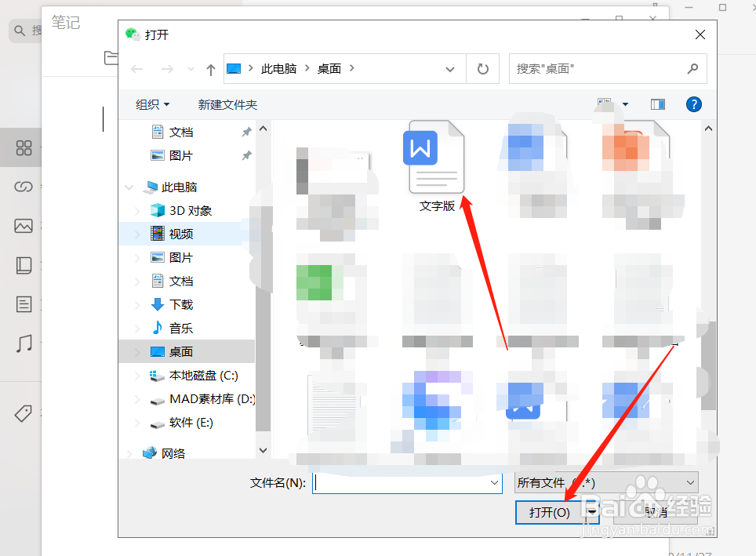Collapse the 此电脑 tree node
Screen dimensions: 756x556
(x=129, y=187)
